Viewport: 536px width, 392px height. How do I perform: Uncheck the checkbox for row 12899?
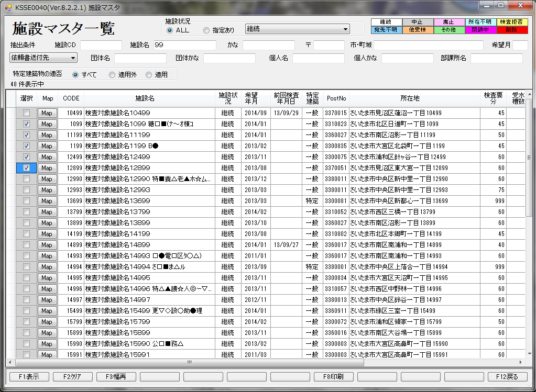26,167
